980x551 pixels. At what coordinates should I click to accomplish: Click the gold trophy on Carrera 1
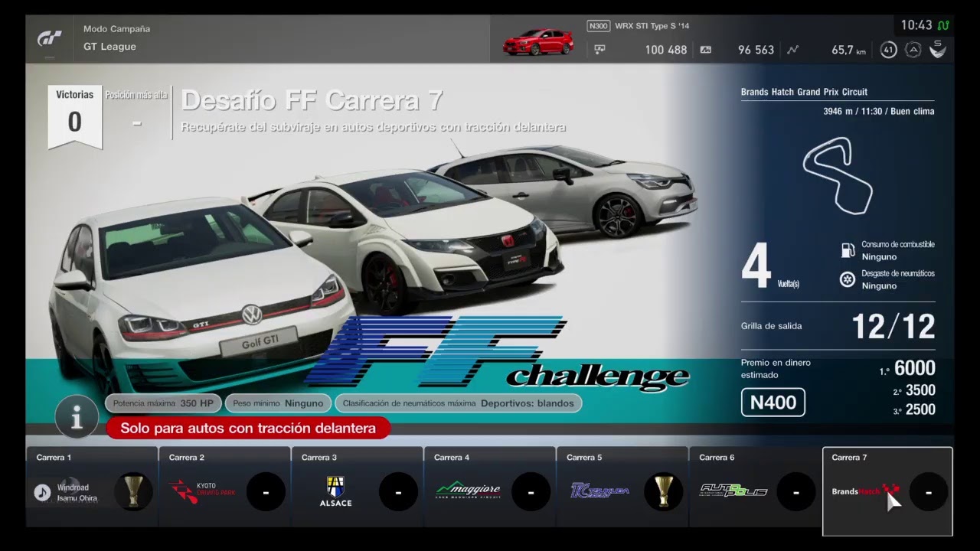click(x=133, y=491)
